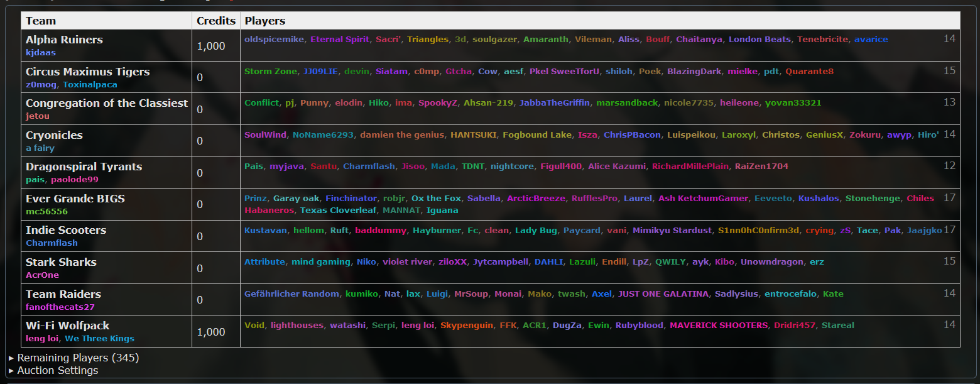Select player entrocefalo

pos(791,294)
